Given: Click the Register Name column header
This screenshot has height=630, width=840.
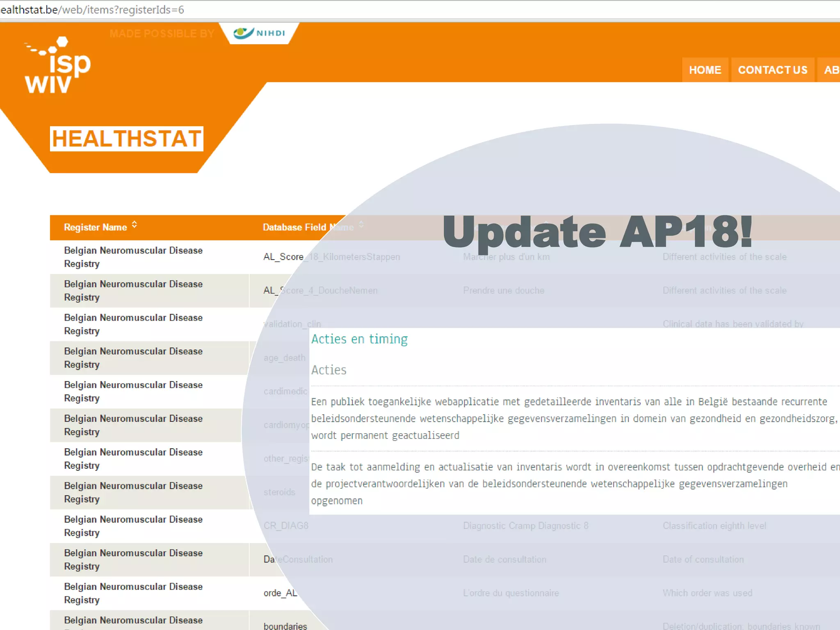Looking at the screenshot, I should 96,227.
